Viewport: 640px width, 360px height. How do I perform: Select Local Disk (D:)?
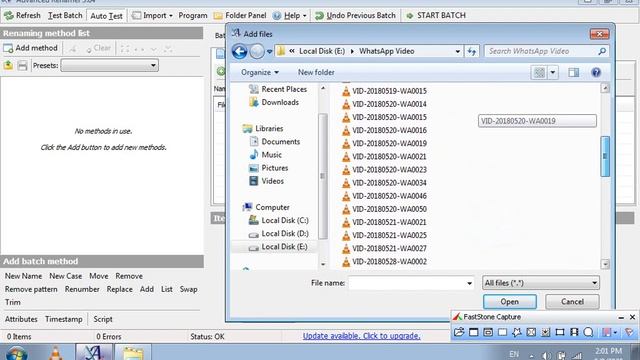pyautogui.click(x=279, y=233)
